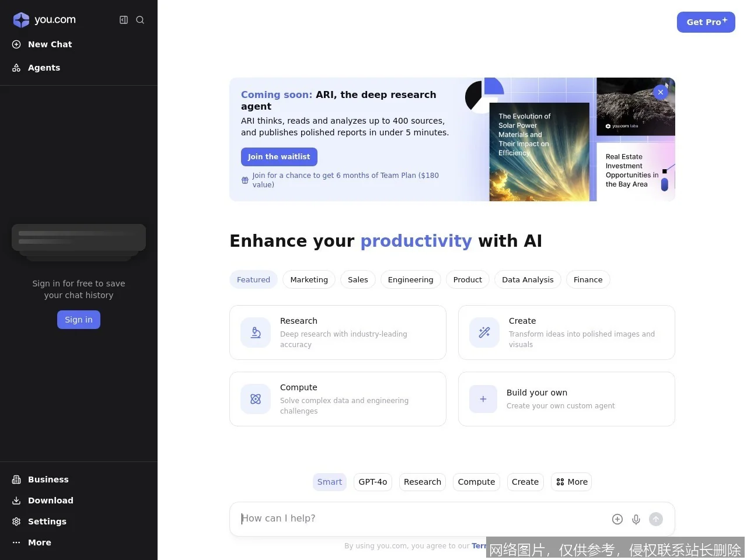The width and height of the screenshot is (747, 560).
Task: Select the Research mode chip
Action: [x=423, y=482]
